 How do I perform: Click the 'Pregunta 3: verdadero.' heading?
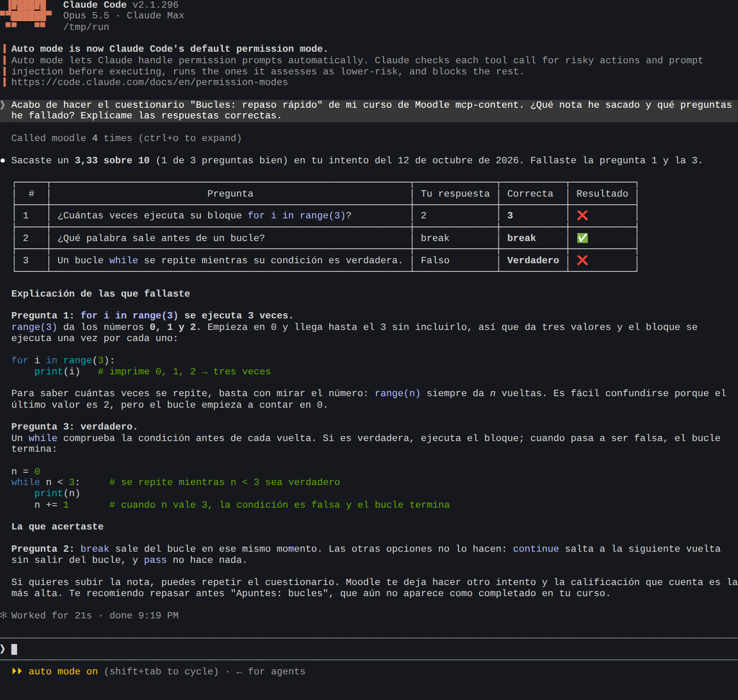click(74, 426)
